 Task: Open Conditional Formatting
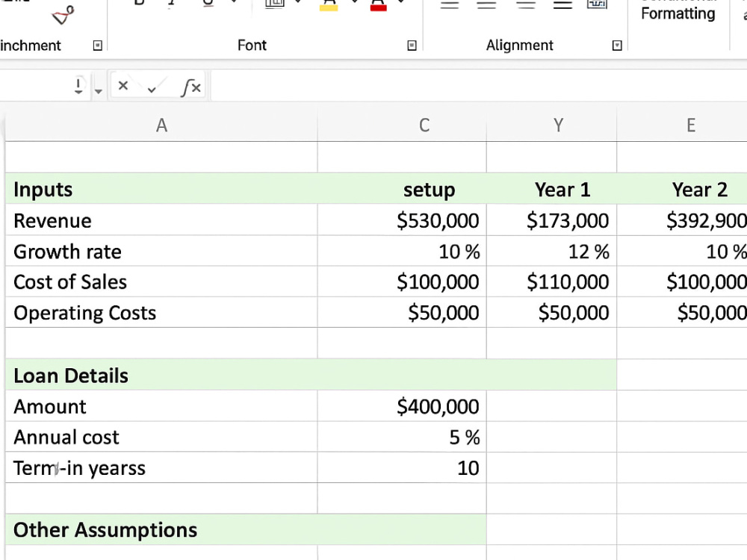click(678, 11)
